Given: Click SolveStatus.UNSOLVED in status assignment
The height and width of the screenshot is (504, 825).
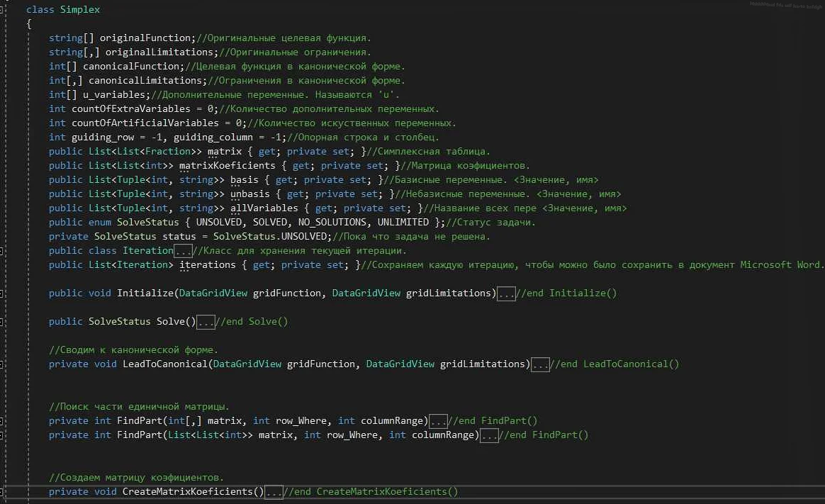Looking at the screenshot, I should pos(272,237).
